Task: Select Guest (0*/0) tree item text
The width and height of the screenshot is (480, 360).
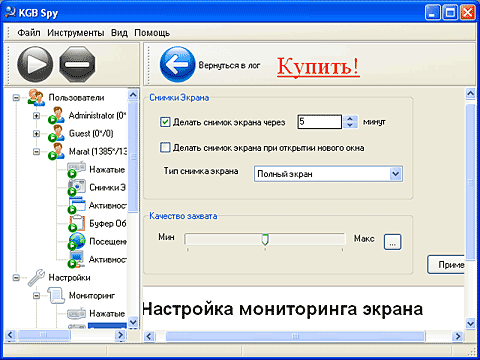Action: [x=91, y=133]
